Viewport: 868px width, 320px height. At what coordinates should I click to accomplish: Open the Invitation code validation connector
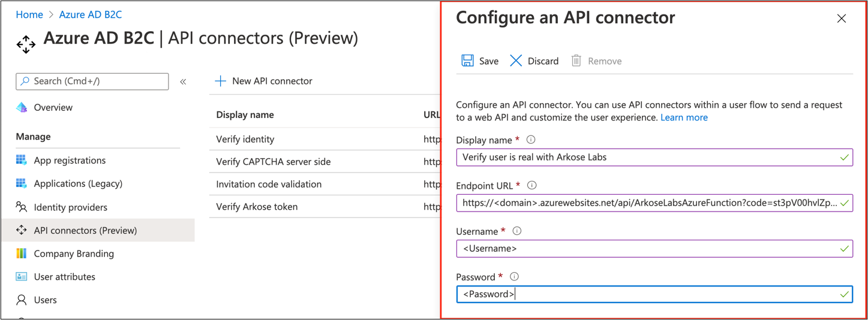point(269,184)
